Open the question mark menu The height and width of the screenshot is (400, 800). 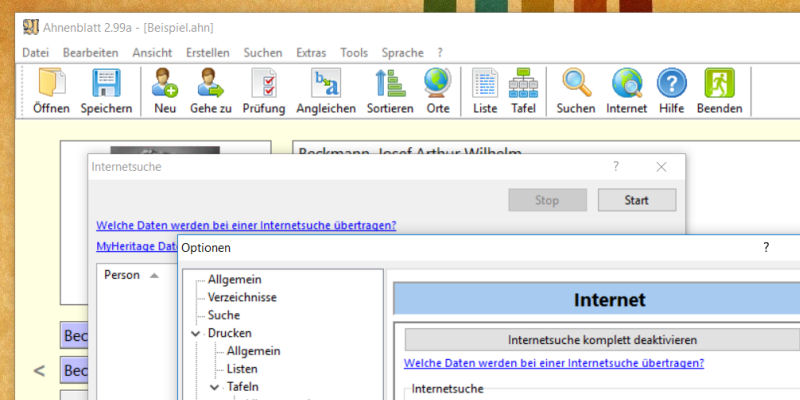point(440,53)
